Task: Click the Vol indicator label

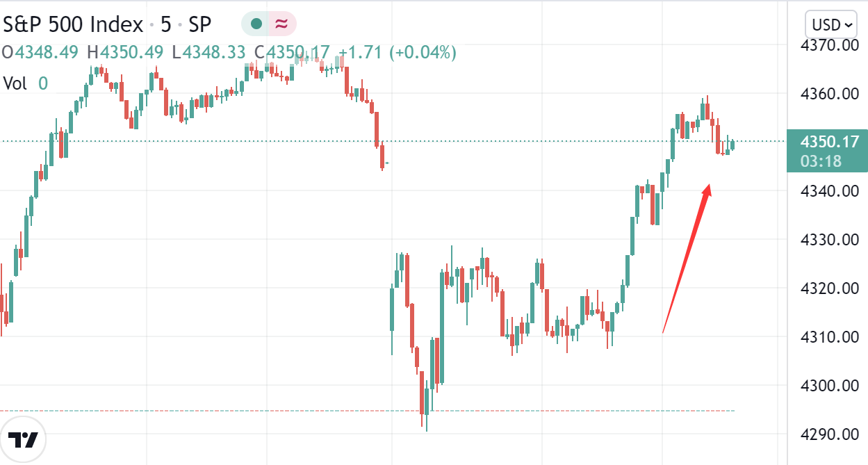Action: coord(15,84)
